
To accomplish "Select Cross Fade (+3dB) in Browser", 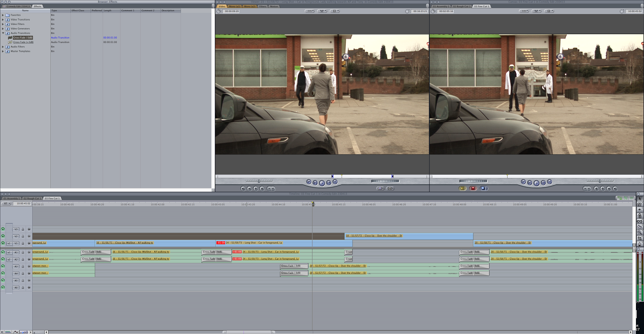I will click(23, 42).
